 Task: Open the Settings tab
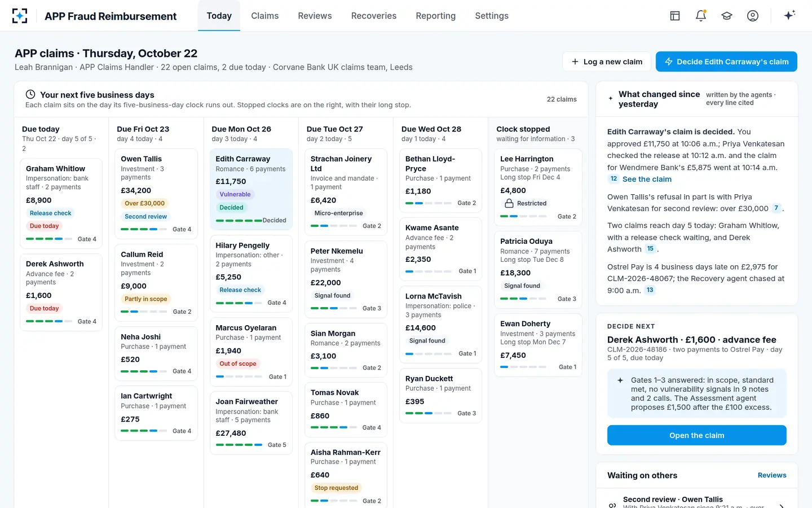492,16
